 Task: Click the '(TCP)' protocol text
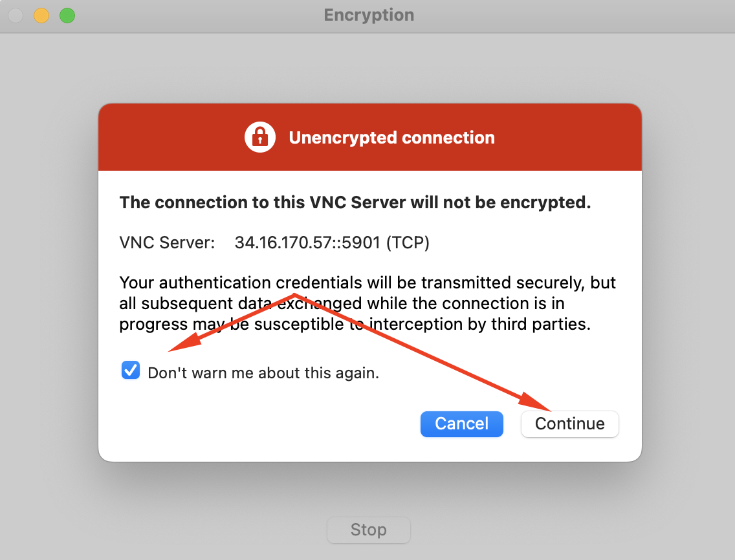(x=408, y=242)
